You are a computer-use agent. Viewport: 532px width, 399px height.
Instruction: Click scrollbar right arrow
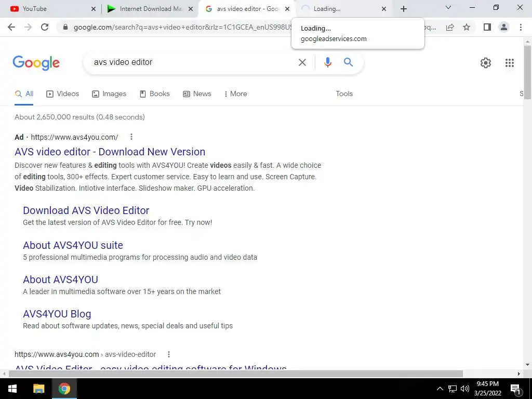pos(519,374)
